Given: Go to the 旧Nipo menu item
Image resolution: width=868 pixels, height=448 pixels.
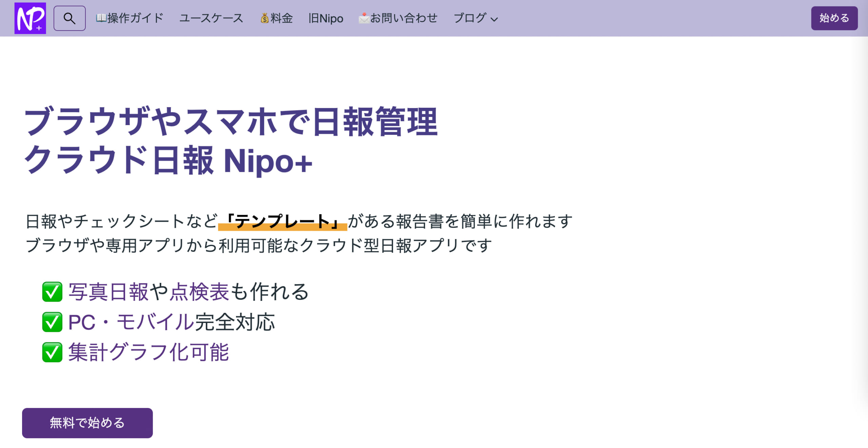Looking at the screenshot, I should point(326,18).
